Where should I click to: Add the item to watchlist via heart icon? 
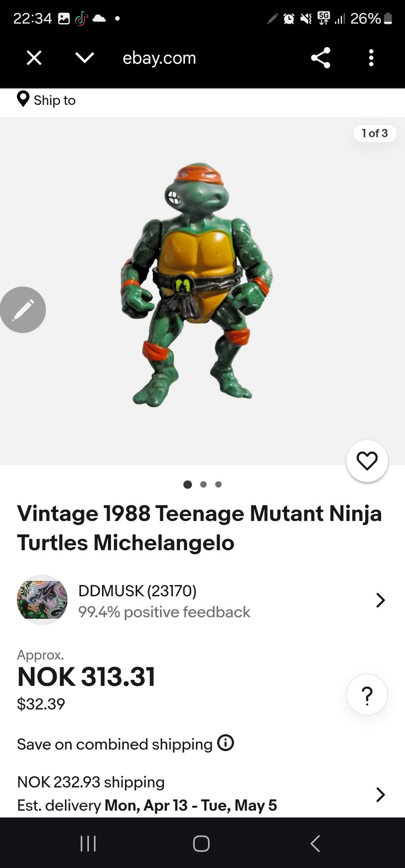(367, 461)
